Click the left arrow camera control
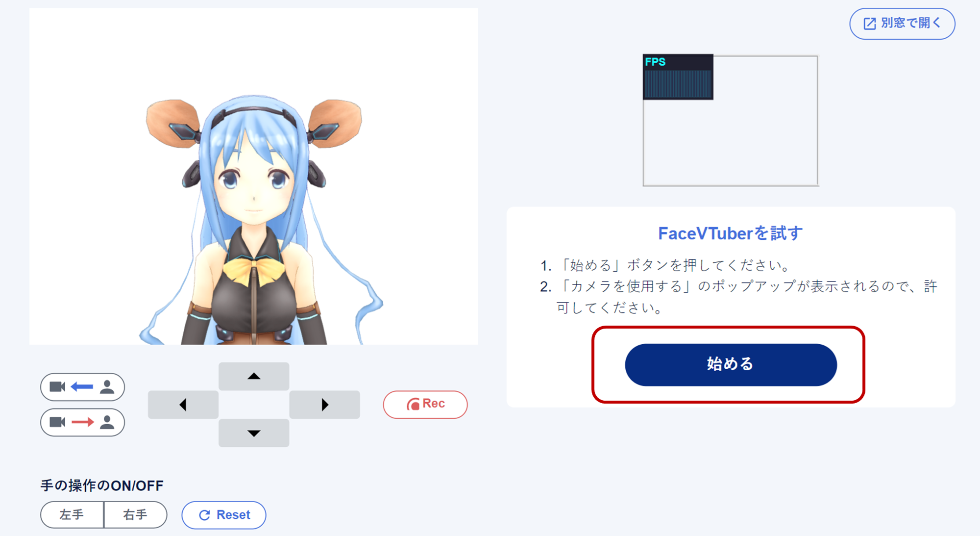The height and width of the screenshot is (536, 980). click(183, 405)
